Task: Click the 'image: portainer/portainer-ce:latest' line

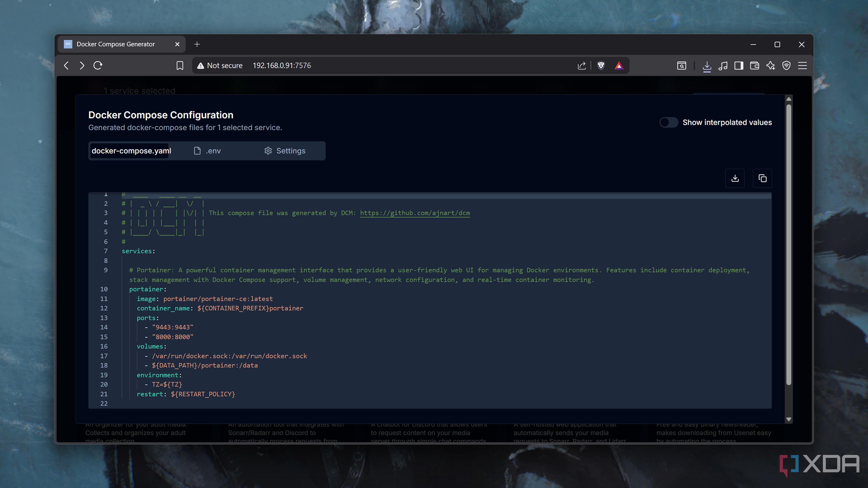Action: click(x=205, y=299)
